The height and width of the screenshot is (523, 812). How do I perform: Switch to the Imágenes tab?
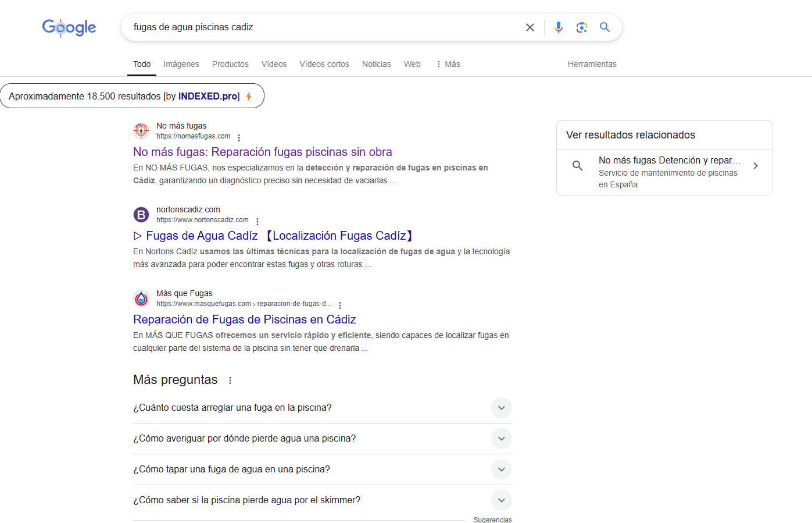[181, 64]
